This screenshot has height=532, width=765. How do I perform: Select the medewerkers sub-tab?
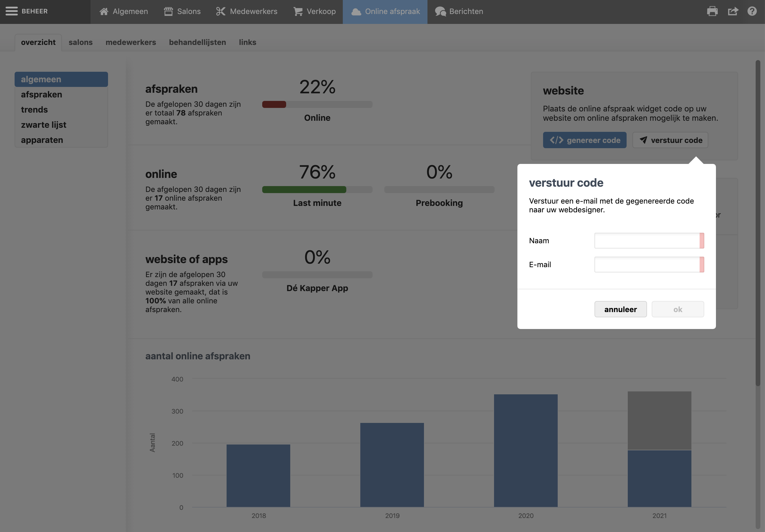tap(131, 42)
